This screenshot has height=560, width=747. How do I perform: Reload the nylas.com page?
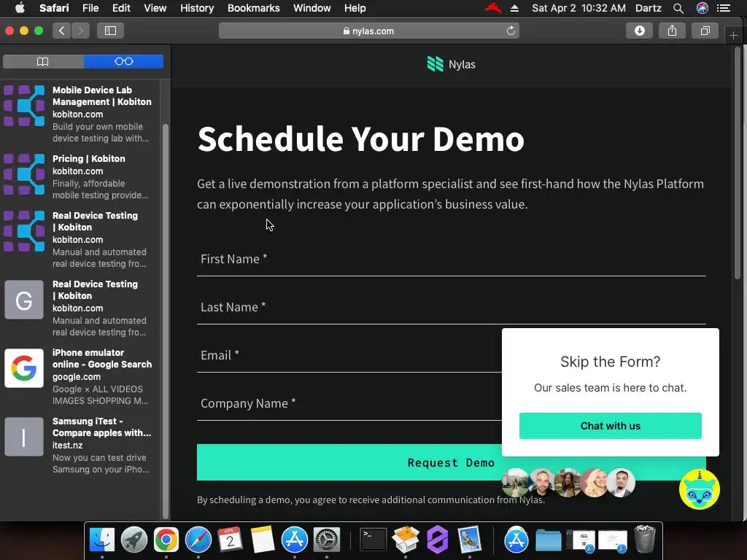click(511, 31)
